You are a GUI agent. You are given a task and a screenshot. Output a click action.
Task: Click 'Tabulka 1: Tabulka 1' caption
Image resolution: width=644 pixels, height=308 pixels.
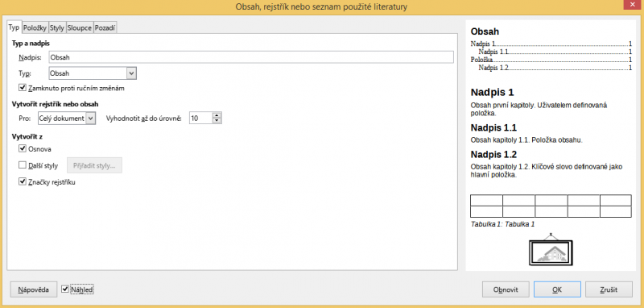(502, 224)
